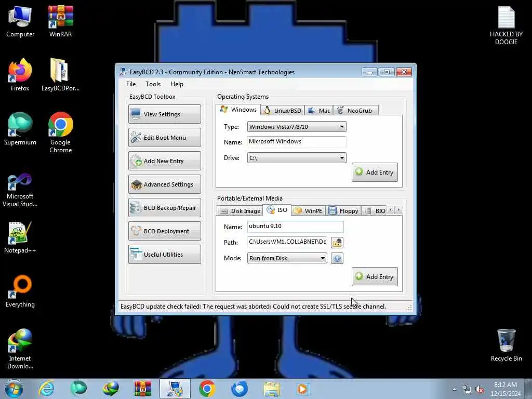This screenshot has width=532, height=399.
Task: Open the Edit Boot Menu section
Action: pos(165,137)
